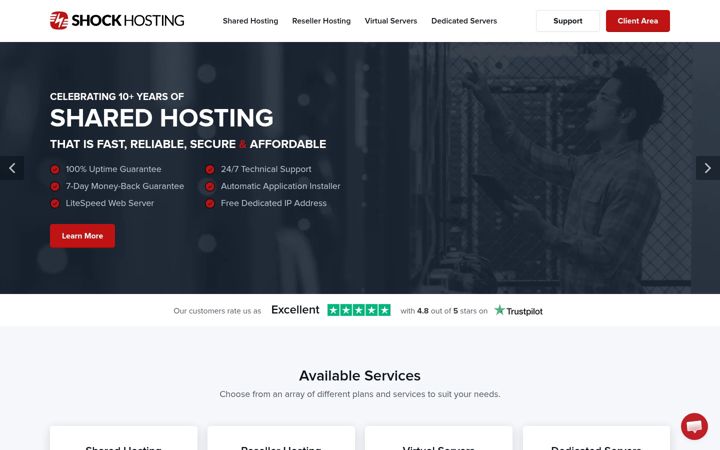Click the check icon beside 100% Uptime Guarantee
The image size is (720, 450).
[x=55, y=169]
